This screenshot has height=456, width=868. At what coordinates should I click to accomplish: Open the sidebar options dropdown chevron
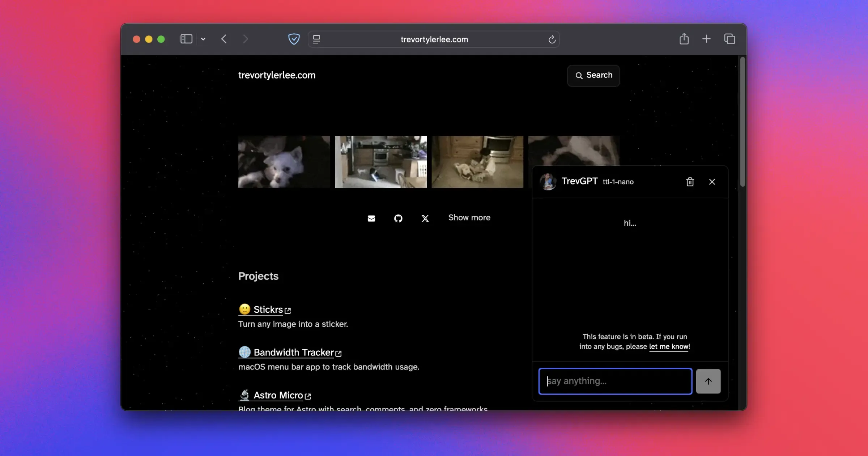click(x=203, y=39)
